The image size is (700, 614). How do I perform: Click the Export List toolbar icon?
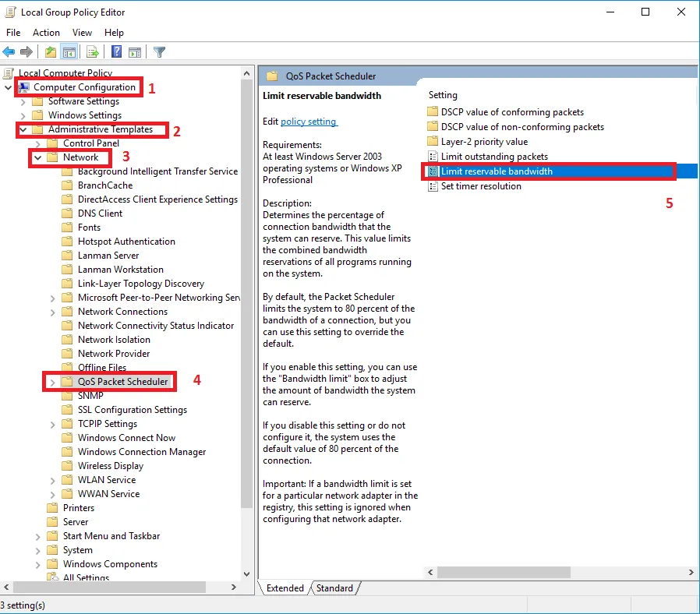(x=93, y=52)
